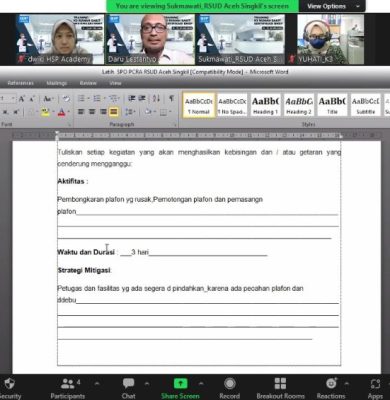Expand the Chat options arrow
Image resolution: width=390 pixels, height=400 pixels.
click(x=147, y=384)
